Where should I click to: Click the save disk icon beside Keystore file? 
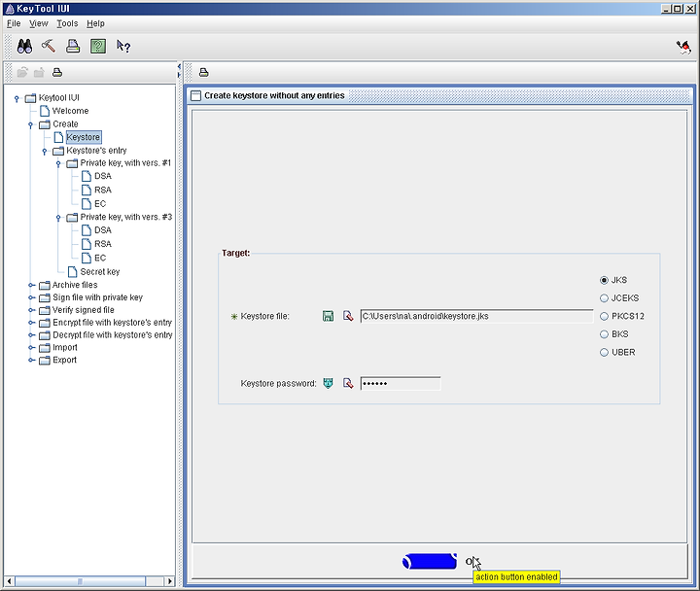(x=329, y=316)
